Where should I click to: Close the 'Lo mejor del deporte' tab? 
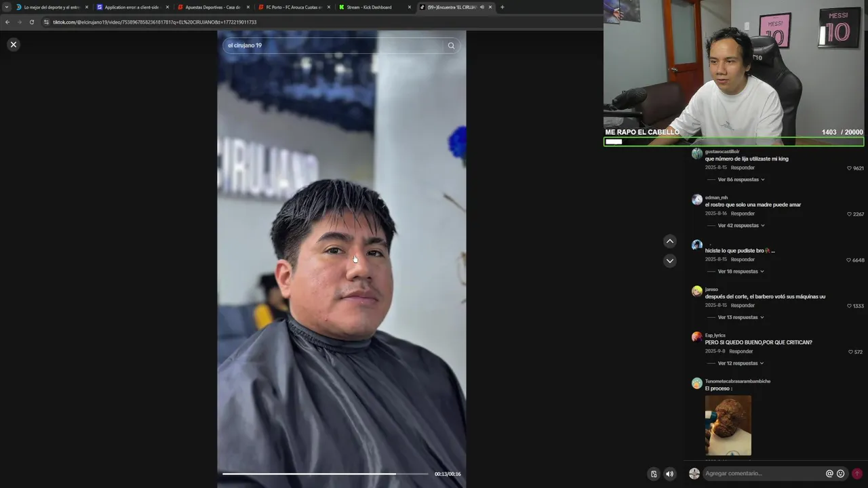pos(87,7)
